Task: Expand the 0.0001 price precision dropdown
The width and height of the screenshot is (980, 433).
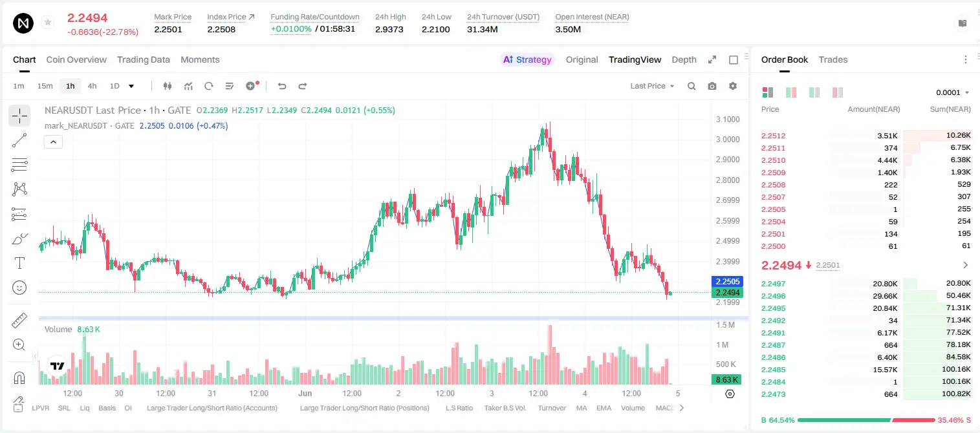Action: [x=953, y=92]
